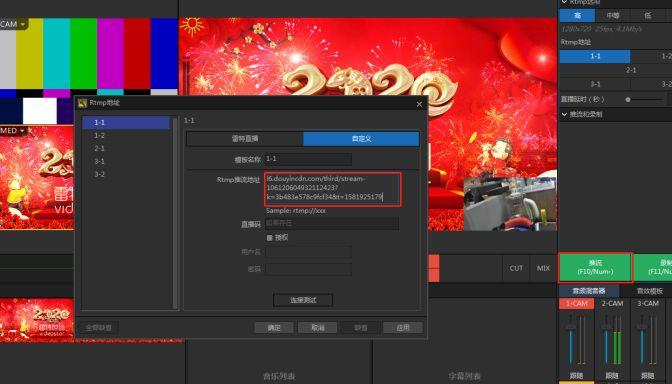Confirm with the 确定 button
This screenshot has width=672, height=384.
(274, 328)
